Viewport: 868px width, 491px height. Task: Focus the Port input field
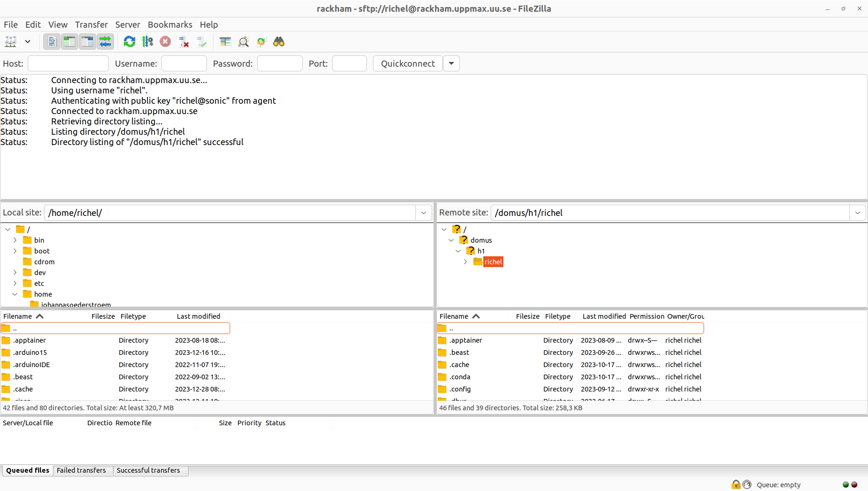click(x=350, y=63)
